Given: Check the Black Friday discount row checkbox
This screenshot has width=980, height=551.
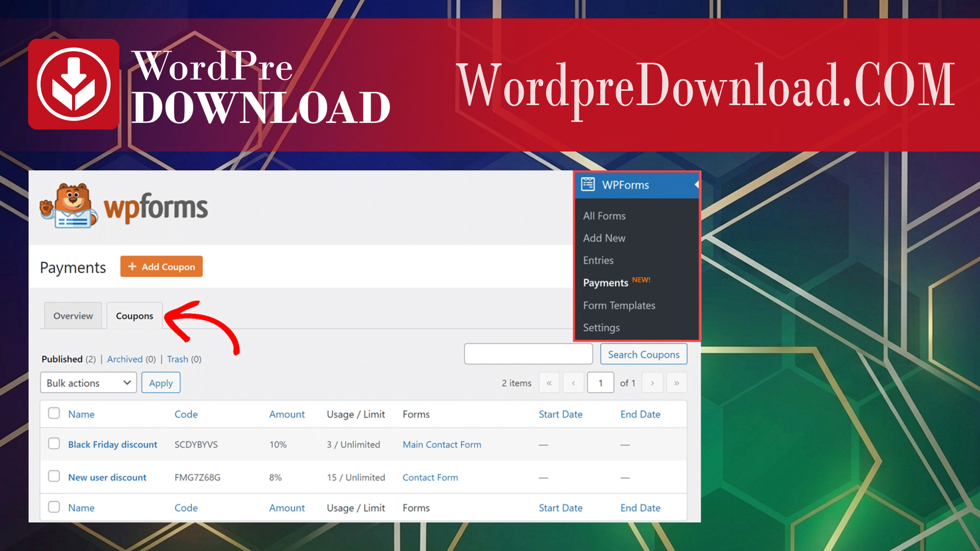Looking at the screenshot, I should coord(54,443).
